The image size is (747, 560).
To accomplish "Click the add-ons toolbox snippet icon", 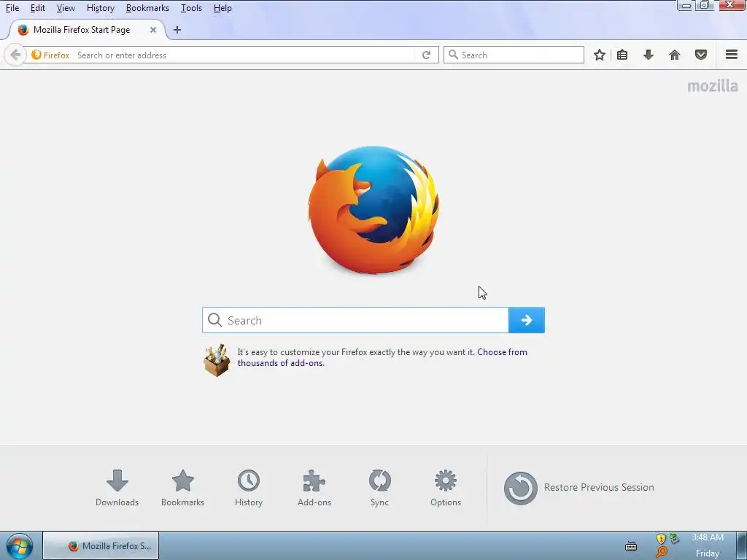I will (x=217, y=360).
